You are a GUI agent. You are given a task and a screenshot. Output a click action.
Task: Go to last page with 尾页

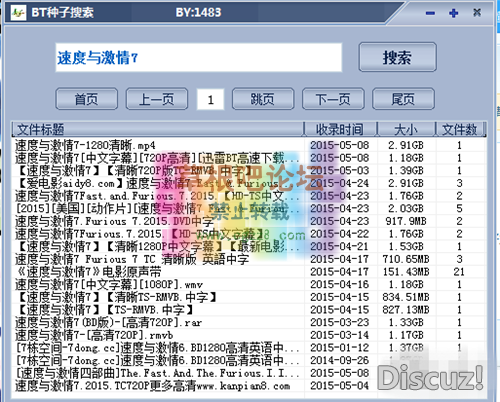coord(403,99)
